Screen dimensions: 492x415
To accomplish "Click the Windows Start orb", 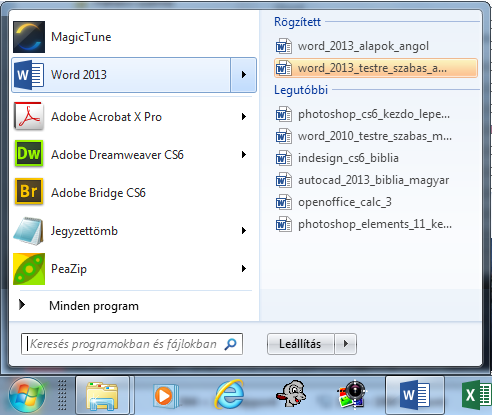I will tap(27, 396).
